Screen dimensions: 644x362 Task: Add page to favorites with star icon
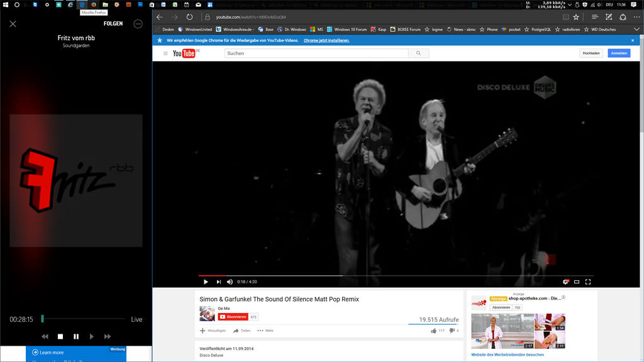(x=576, y=17)
